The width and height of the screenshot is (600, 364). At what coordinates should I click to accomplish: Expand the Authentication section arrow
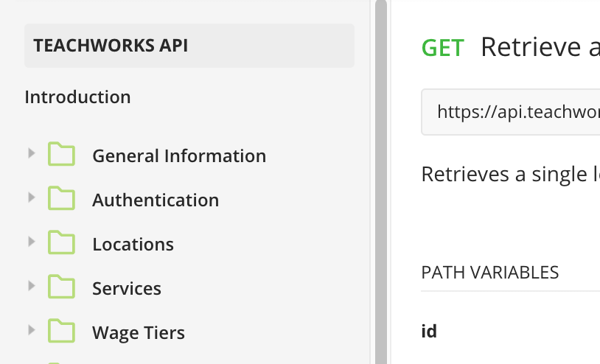click(x=31, y=197)
